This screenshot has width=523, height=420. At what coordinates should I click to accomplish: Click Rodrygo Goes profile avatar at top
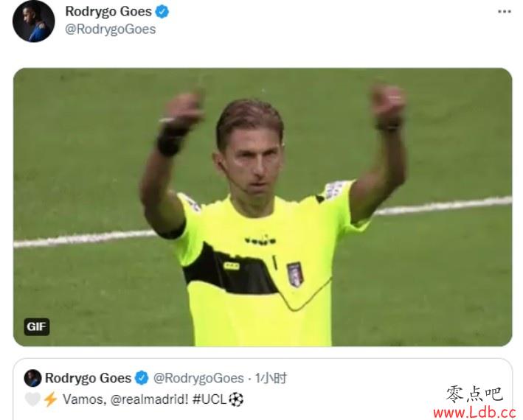pyautogui.click(x=33, y=21)
